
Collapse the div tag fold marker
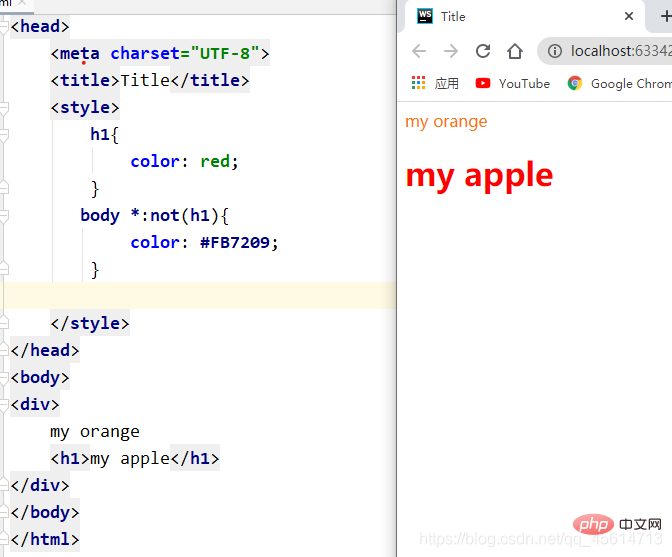(4, 404)
